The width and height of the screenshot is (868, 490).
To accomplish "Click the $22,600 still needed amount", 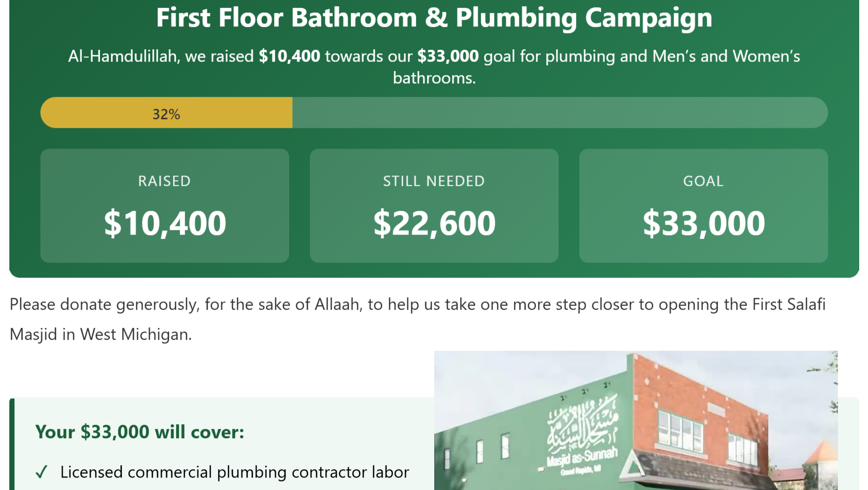I will [x=434, y=223].
